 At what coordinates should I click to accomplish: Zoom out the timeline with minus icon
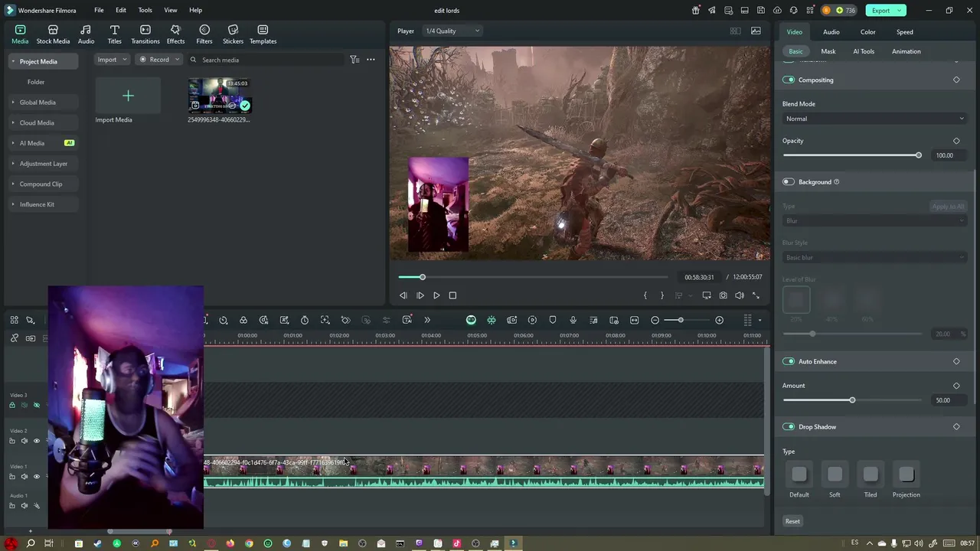click(x=655, y=320)
